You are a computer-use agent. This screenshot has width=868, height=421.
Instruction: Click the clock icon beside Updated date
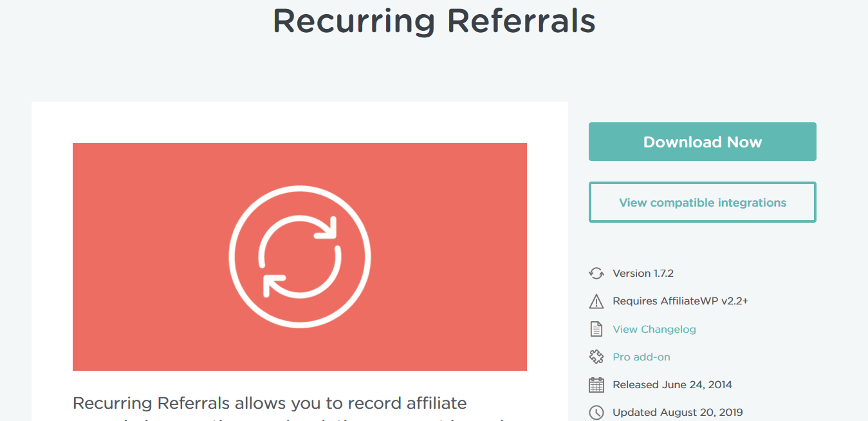tap(596, 413)
